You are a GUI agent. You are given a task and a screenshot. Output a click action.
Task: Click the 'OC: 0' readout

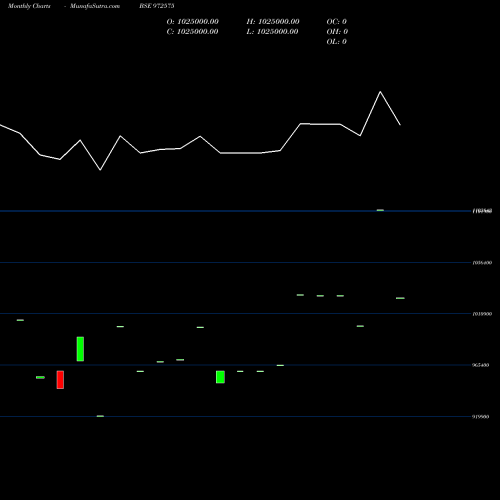tap(336, 22)
